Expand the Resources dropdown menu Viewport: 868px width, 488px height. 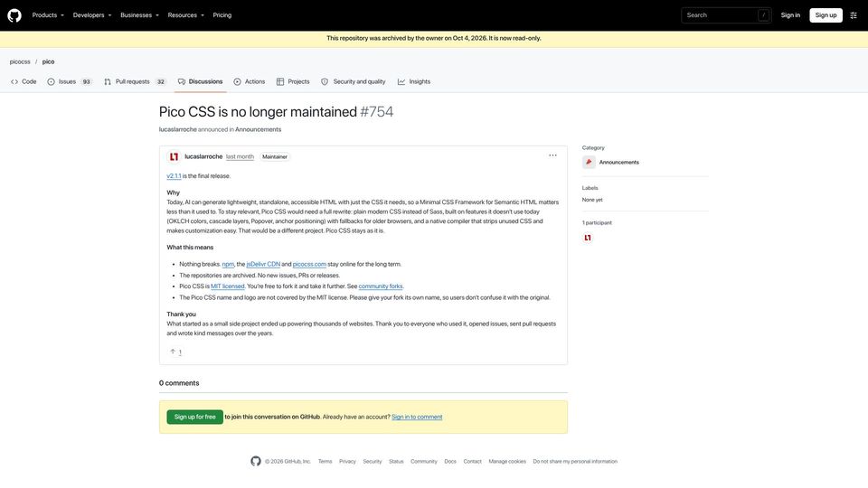tap(185, 15)
